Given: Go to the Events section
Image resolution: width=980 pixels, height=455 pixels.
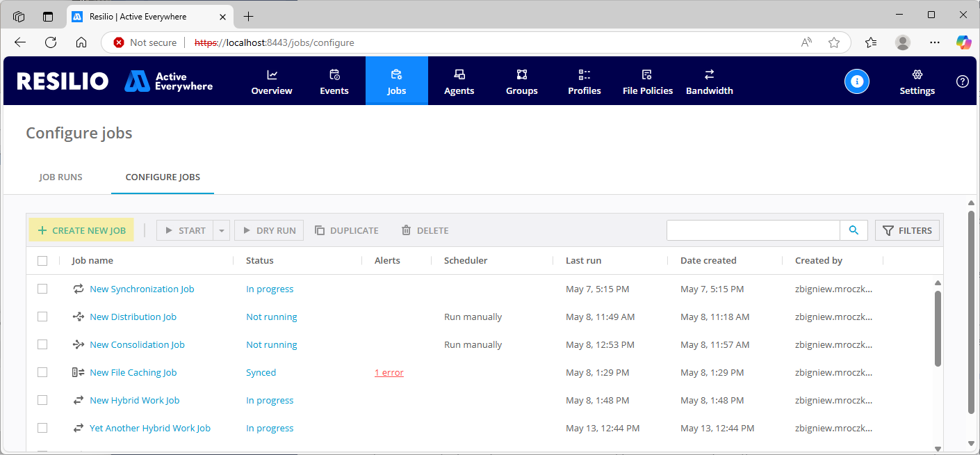Looking at the screenshot, I should (x=334, y=81).
